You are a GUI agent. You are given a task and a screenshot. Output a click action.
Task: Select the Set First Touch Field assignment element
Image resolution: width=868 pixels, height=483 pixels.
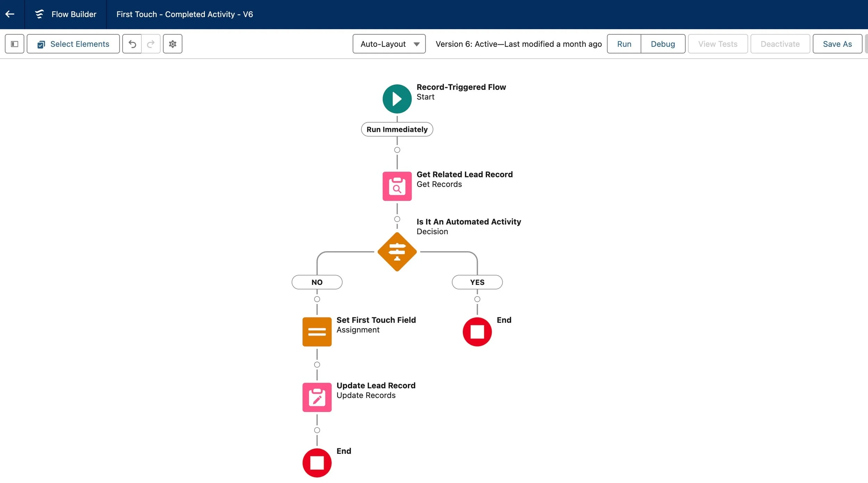coord(316,331)
